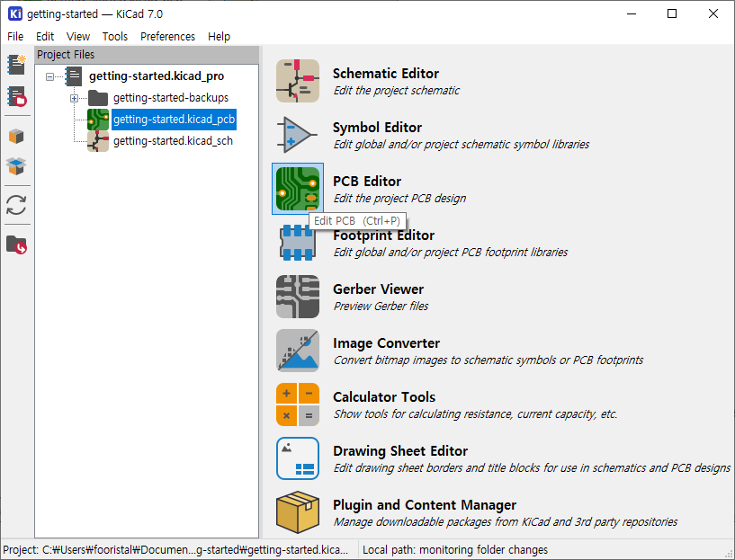The image size is (735, 560).
Task: Start the Gerber Viewer icon
Action: [298, 297]
